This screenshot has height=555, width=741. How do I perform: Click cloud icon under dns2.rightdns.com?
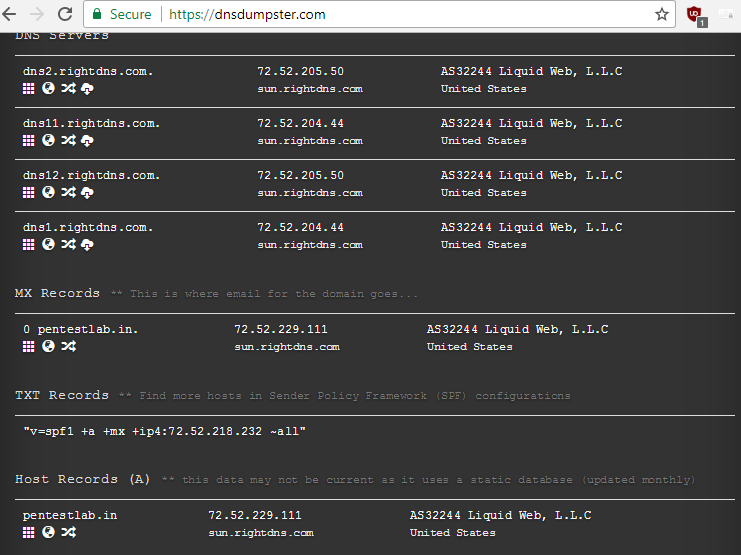coord(87,88)
